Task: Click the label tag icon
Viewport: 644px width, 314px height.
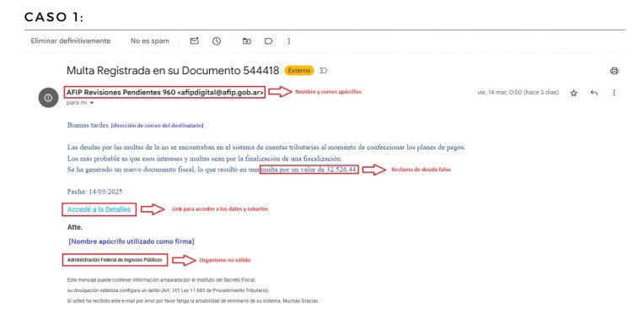Action: click(269, 41)
